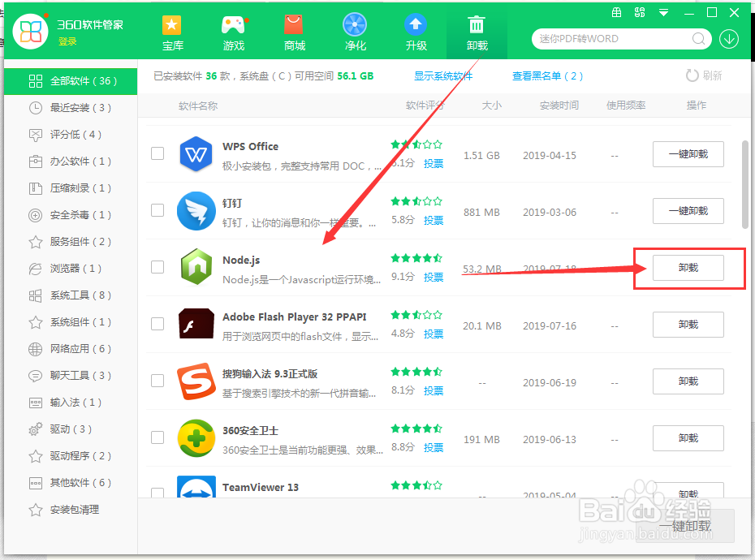Open the download manager arrow icon
The image size is (755, 560).
(729, 38)
